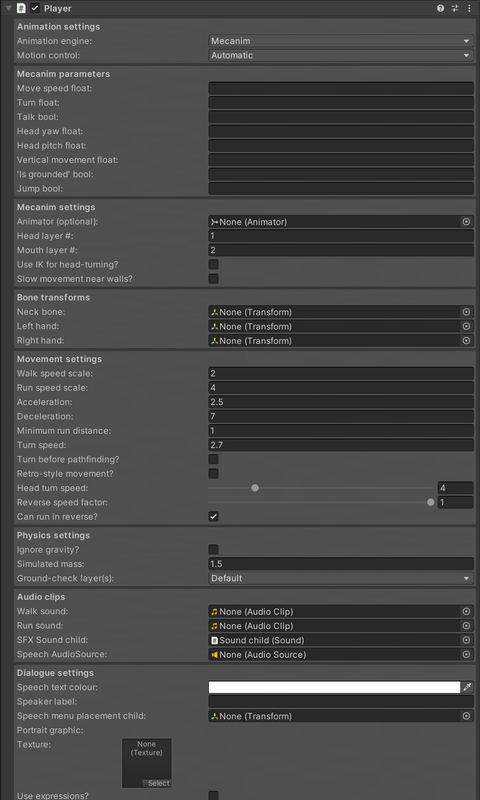
Task: Open object picker for Walk sound
Action: tap(466, 611)
